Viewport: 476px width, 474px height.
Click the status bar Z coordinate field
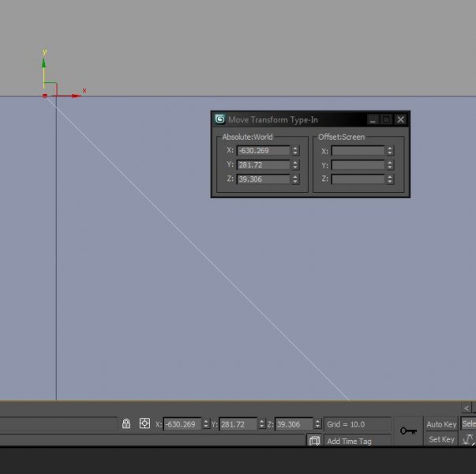[294, 424]
